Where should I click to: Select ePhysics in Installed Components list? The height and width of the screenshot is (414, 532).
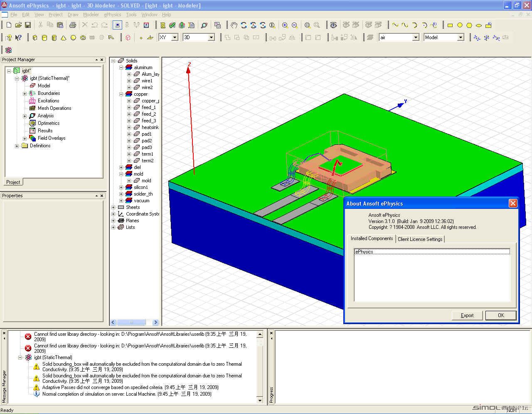click(x=431, y=252)
